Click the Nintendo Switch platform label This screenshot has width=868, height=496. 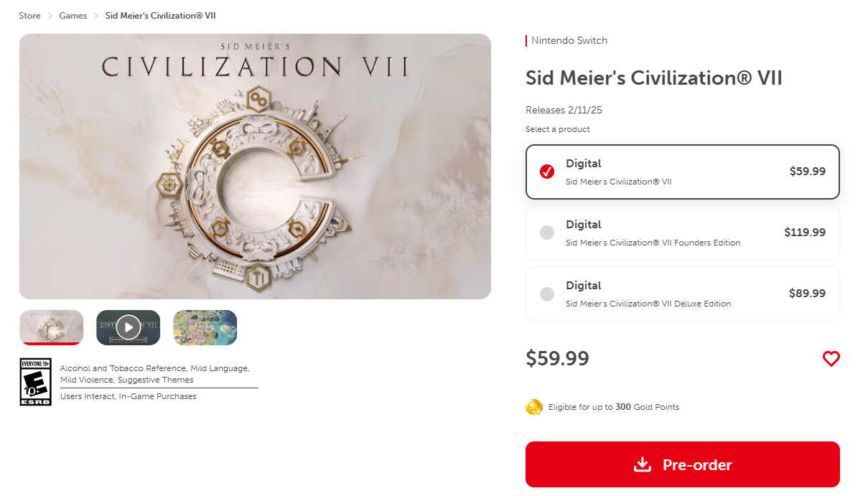(569, 41)
